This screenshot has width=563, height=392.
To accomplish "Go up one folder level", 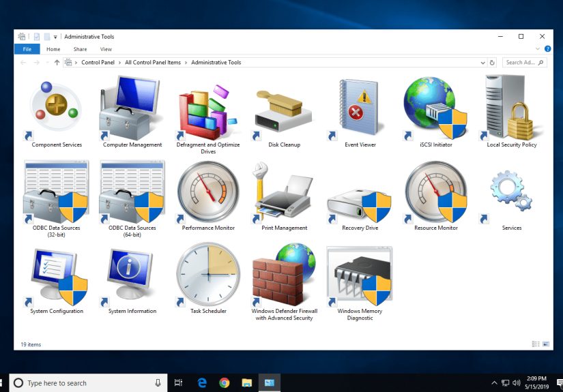I will click(57, 63).
